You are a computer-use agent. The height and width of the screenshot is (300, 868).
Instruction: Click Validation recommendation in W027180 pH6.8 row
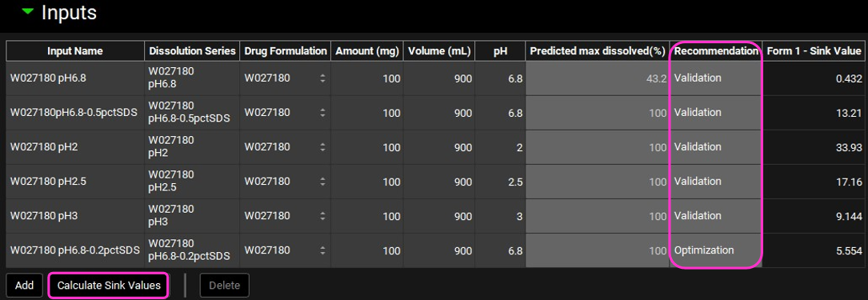tap(716, 78)
